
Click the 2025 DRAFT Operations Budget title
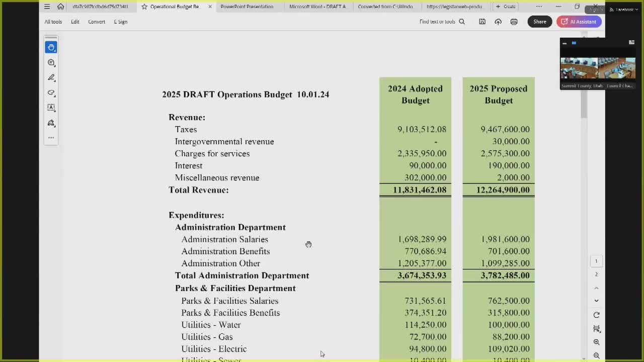pos(246,95)
